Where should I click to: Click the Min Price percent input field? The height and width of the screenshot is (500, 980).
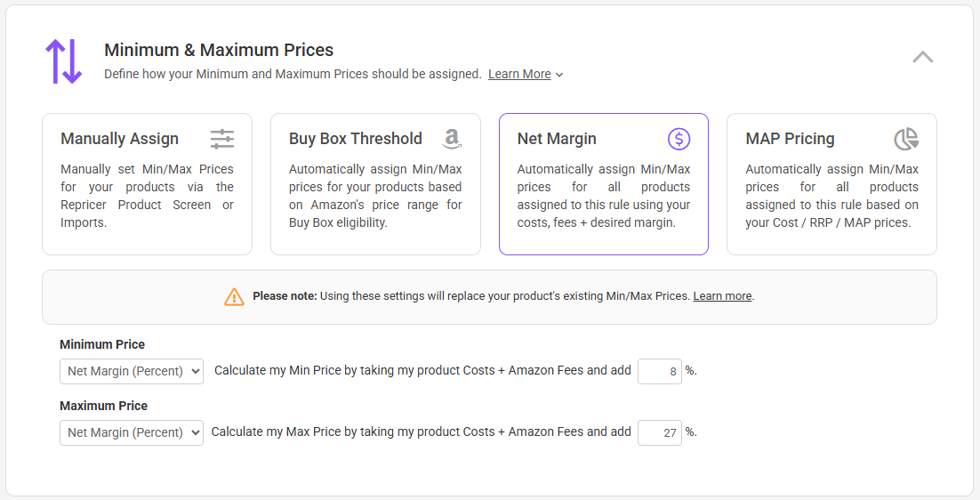(x=660, y=371)
